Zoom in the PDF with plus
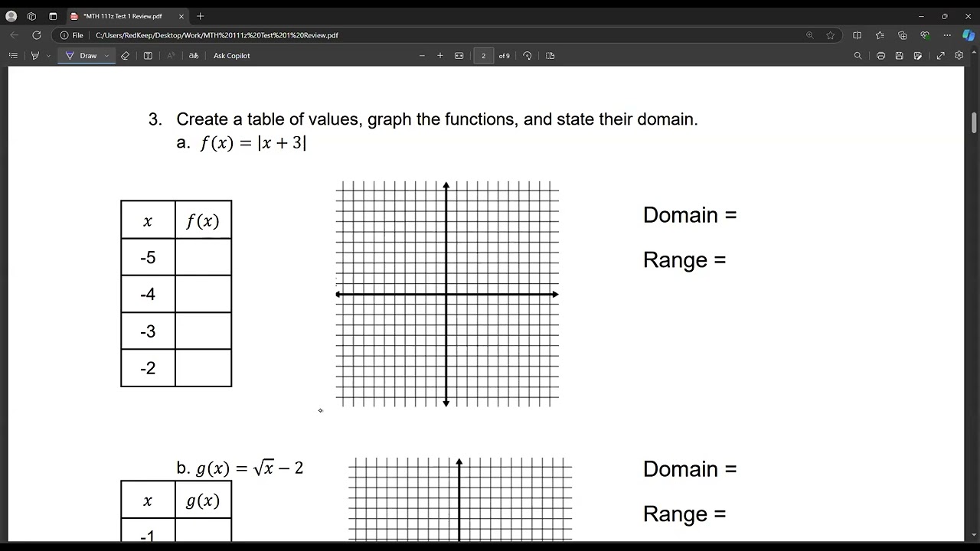Viewport: 980px width, 551px height. pos(440,56)
